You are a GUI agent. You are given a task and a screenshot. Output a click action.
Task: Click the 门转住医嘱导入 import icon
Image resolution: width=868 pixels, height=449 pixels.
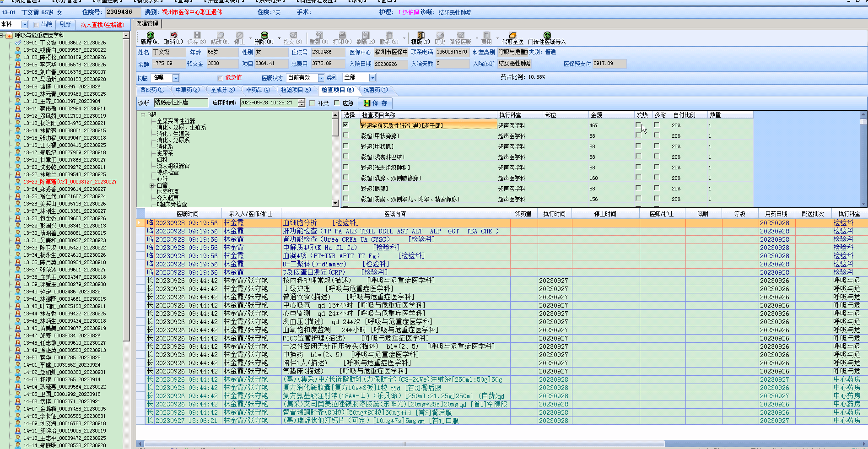[547, 35]
